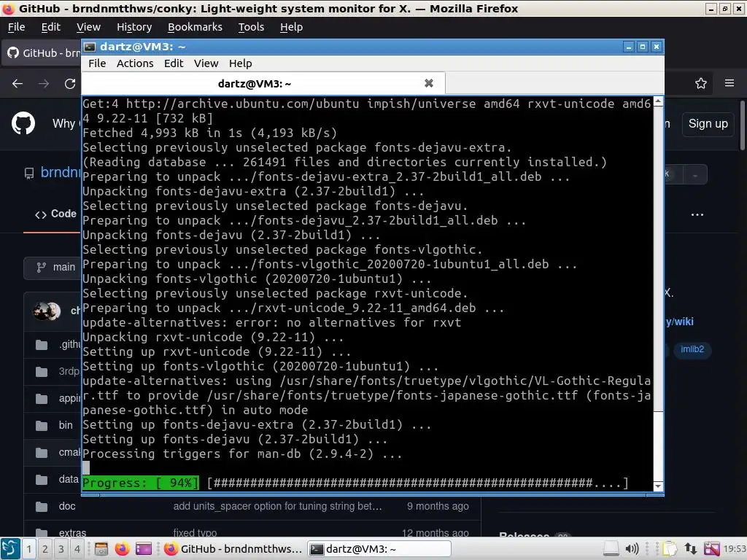Click the data folder icon
This screenshot has height=560, width=747.
pyautogui.click(x=42, y=480)
